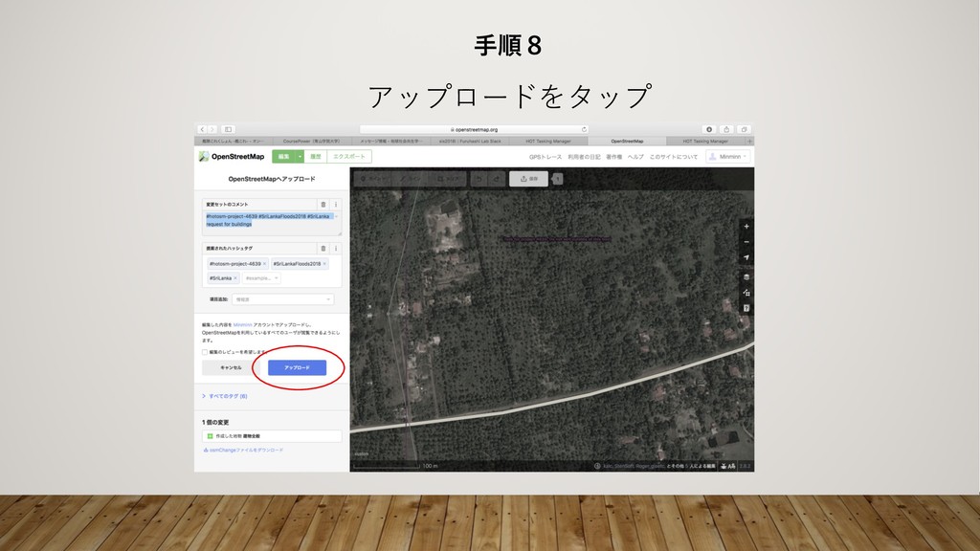980x551 pixels.
Task: Select the OpenStreetMap browser tab
Action: 627,142
